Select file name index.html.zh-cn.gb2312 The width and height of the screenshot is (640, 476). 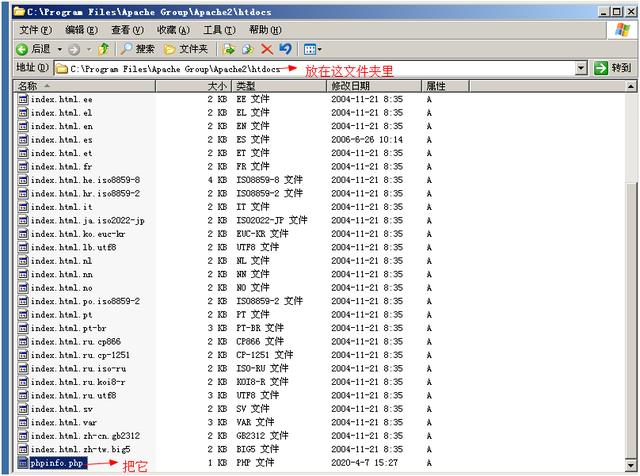[85, 436]
